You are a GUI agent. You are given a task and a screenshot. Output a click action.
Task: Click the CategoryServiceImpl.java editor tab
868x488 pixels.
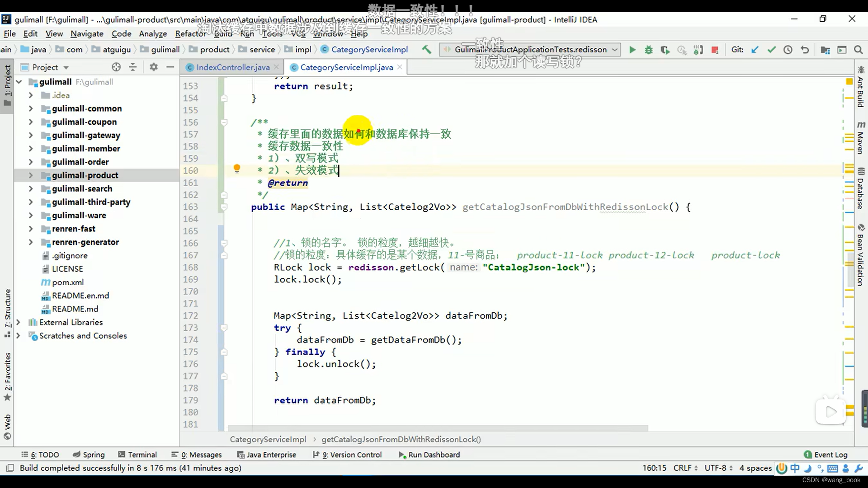[x=346, y=67]
